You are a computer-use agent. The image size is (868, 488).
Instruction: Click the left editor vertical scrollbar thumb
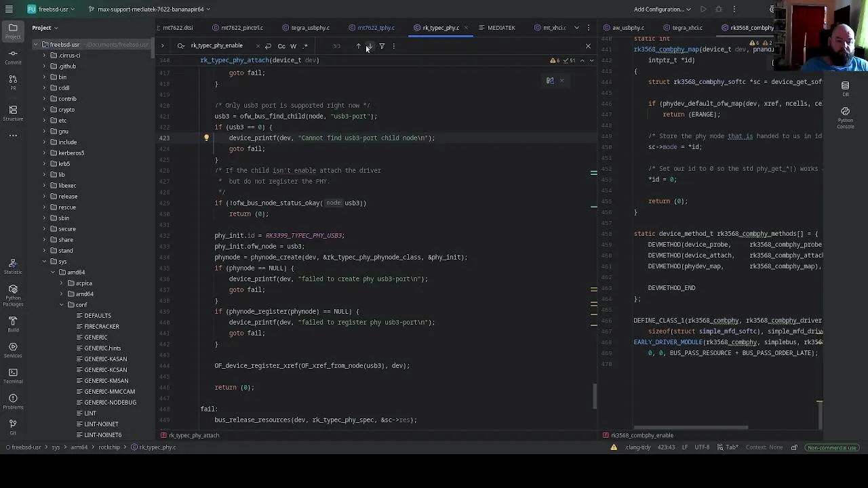pos(595,396)
